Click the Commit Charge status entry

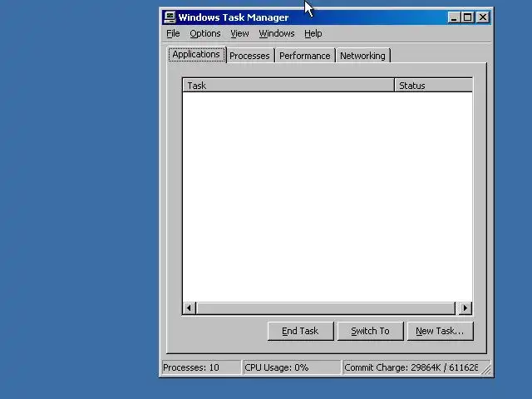411,367
